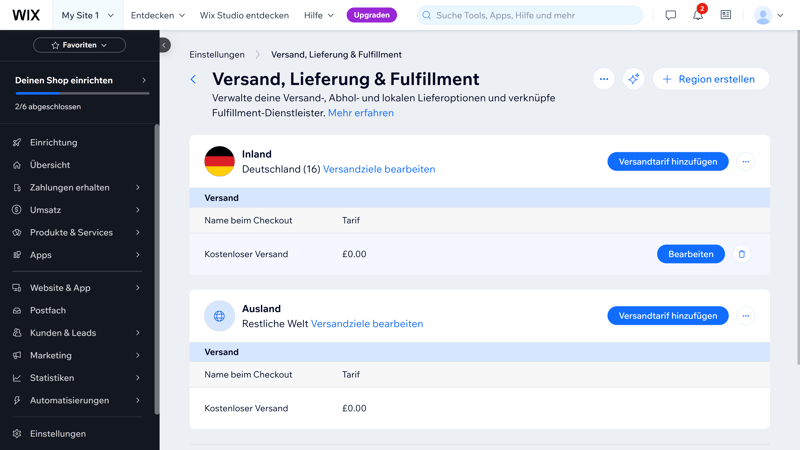800x450 pixels.
Task: Collapse the left sidebar panel
Action: 164,45
